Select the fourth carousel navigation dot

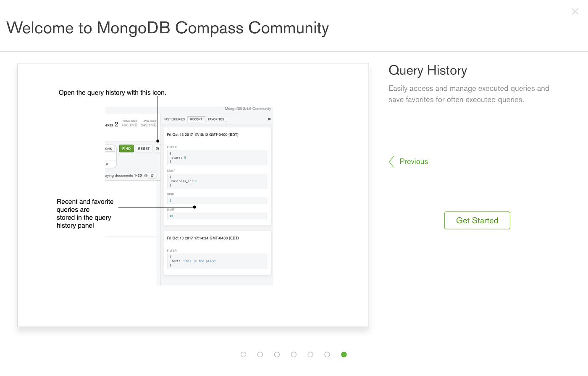(294, 354)
